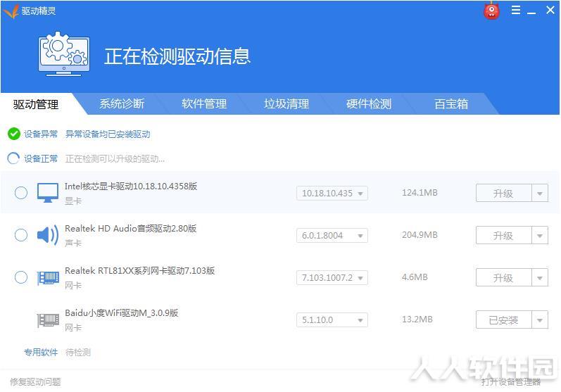Click 正在检测可以升级的驱动 status text
Viewport: 561px width, 392px height.
[115, 158]
